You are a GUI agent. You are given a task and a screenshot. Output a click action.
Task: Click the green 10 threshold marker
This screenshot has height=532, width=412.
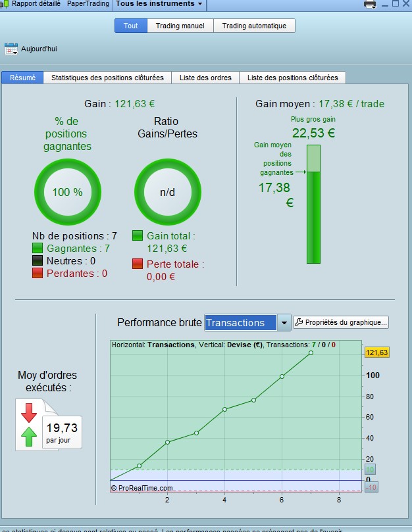(370, 470)
